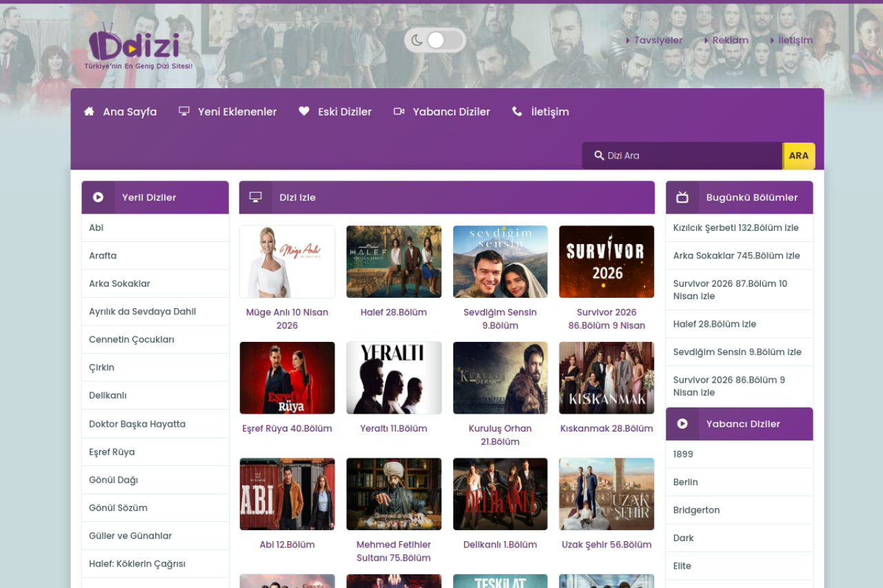Open Survivor 2026 87.Bölüm 10 Nisan izle

pyautogui.click(x=731, y=290)
